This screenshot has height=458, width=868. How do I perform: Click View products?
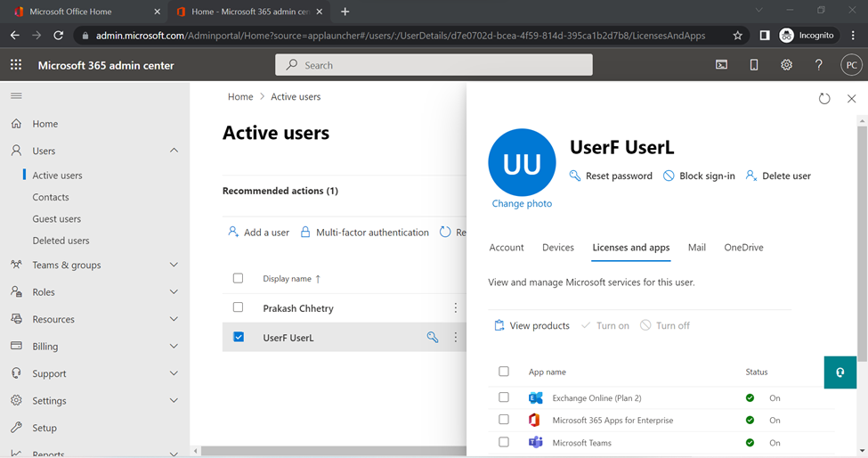pyautogui.click(x=531, y=325)
